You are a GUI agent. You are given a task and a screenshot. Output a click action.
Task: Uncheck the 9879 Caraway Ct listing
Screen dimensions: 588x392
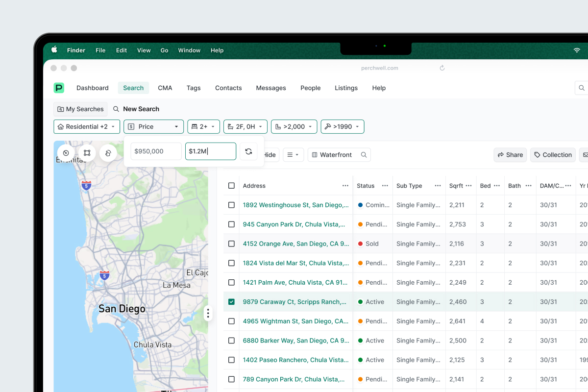pos(231,302)
